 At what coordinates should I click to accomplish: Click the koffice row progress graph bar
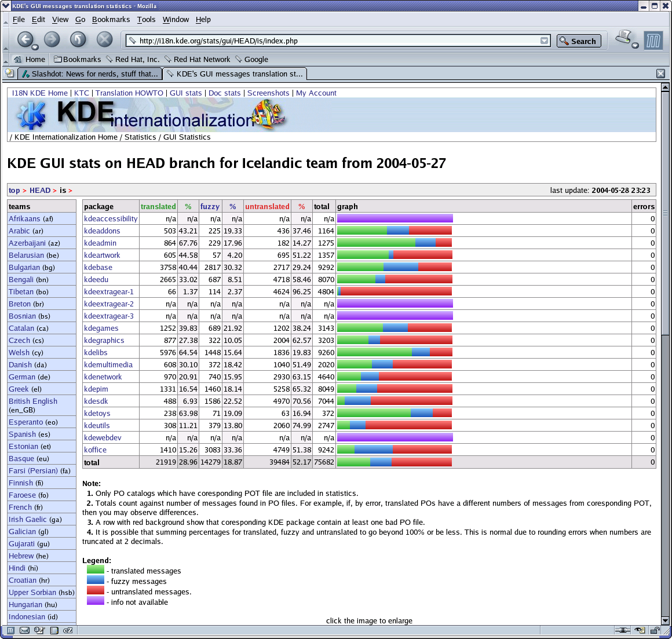tap(394, 450)
